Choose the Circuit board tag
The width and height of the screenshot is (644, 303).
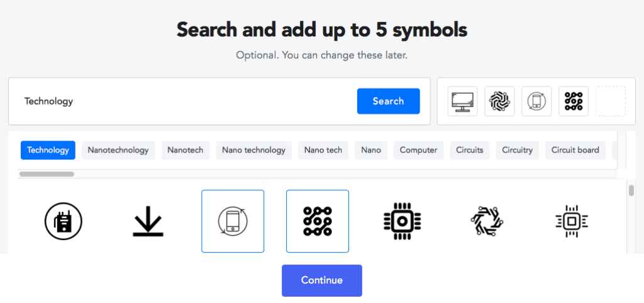click(575, 150)
